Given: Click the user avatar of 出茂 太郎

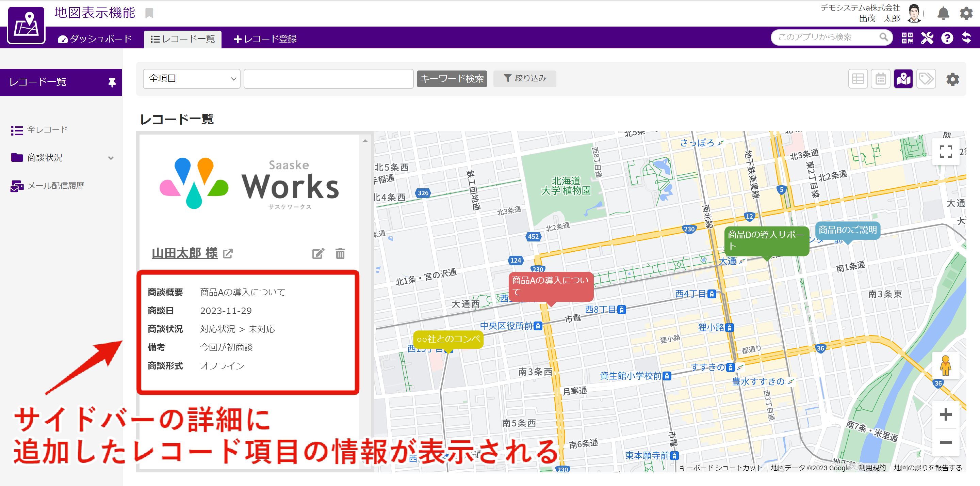Looking at the screenshot, I should pos(915,14).
